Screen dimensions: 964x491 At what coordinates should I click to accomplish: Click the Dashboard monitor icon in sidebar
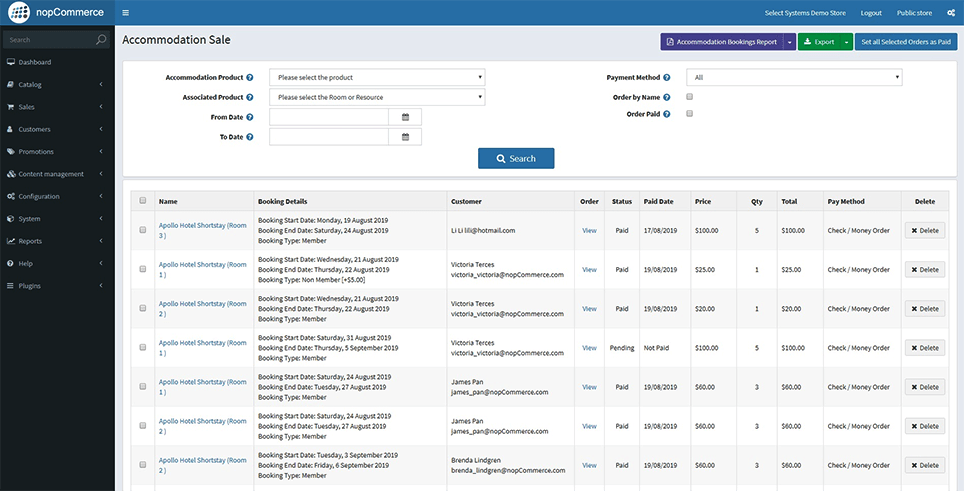pyautogui.click(x=10, y=62)
